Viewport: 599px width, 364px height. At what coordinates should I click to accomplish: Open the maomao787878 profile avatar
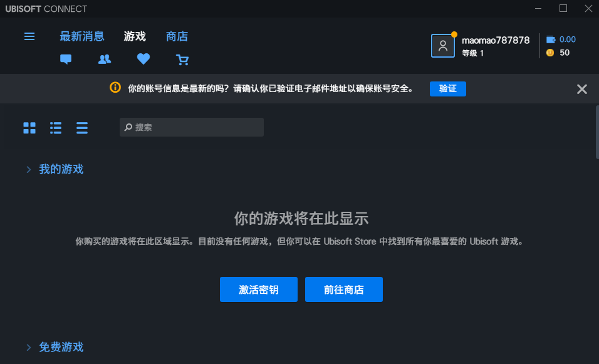(443, 45)
